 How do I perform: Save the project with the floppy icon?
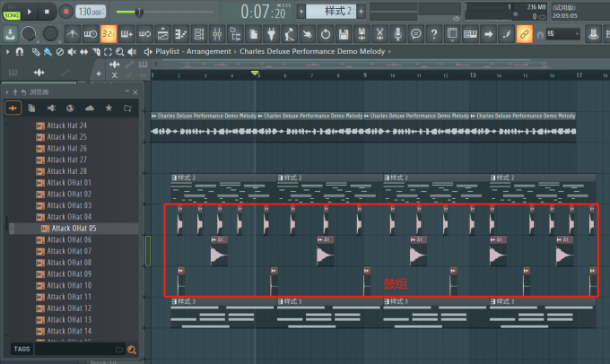[344, 34]
